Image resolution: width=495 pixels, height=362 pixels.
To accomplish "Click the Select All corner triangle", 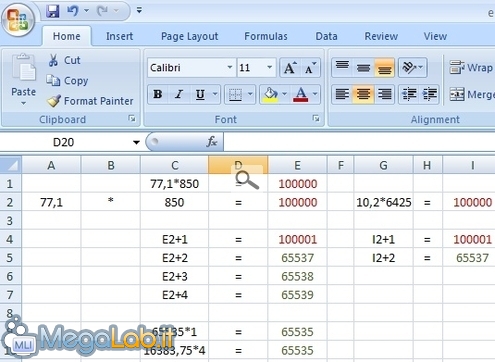I will (x=11, y=165).
